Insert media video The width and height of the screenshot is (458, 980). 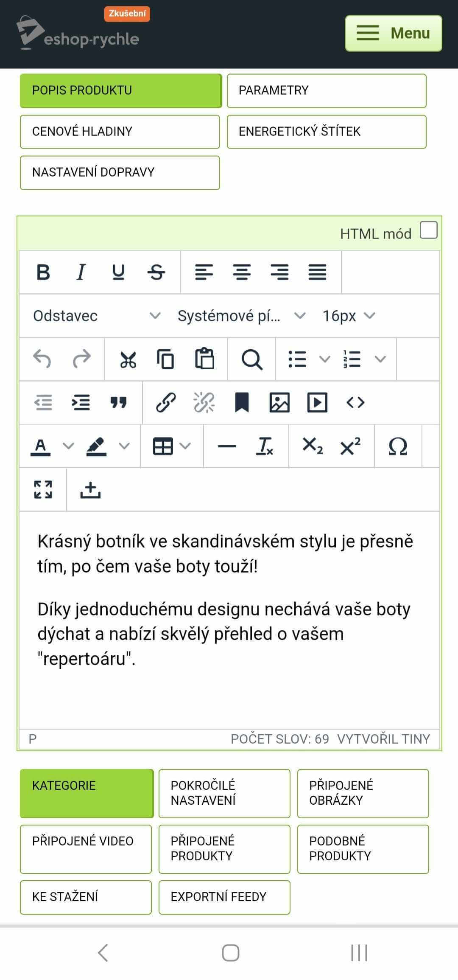tap(317, 402)
